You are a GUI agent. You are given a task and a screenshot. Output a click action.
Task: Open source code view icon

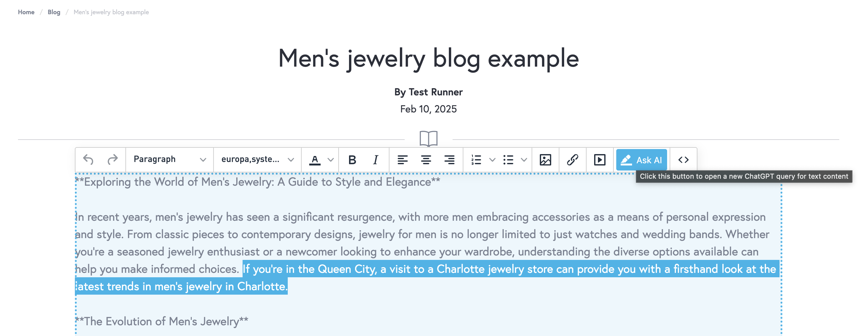coord(683,160)
